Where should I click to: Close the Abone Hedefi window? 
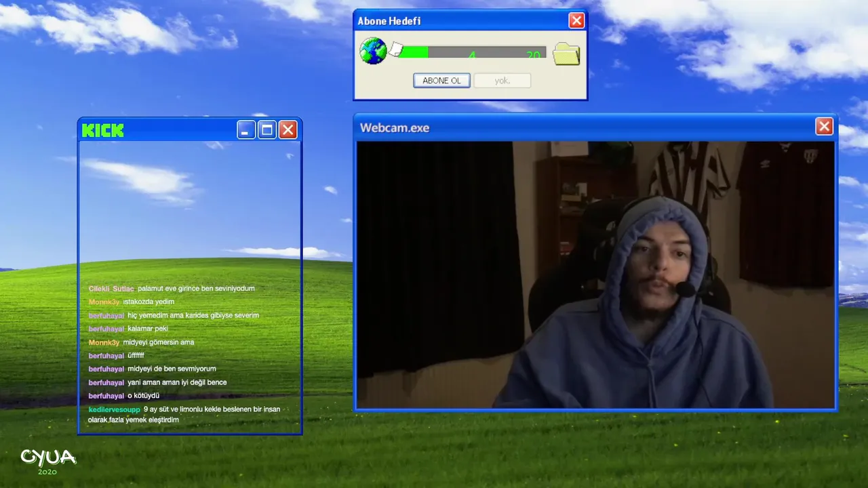coord(576,20)
